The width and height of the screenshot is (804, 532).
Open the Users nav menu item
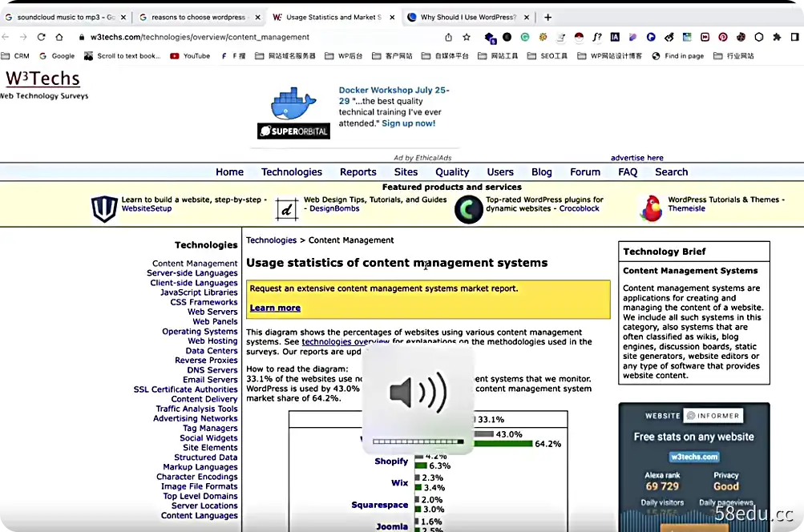[500, 172]
